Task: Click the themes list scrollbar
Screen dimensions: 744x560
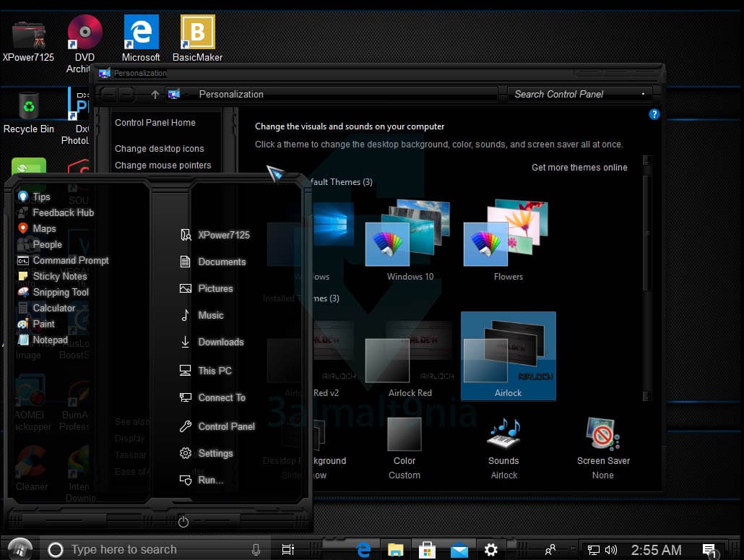Action: tap(646, 233)
